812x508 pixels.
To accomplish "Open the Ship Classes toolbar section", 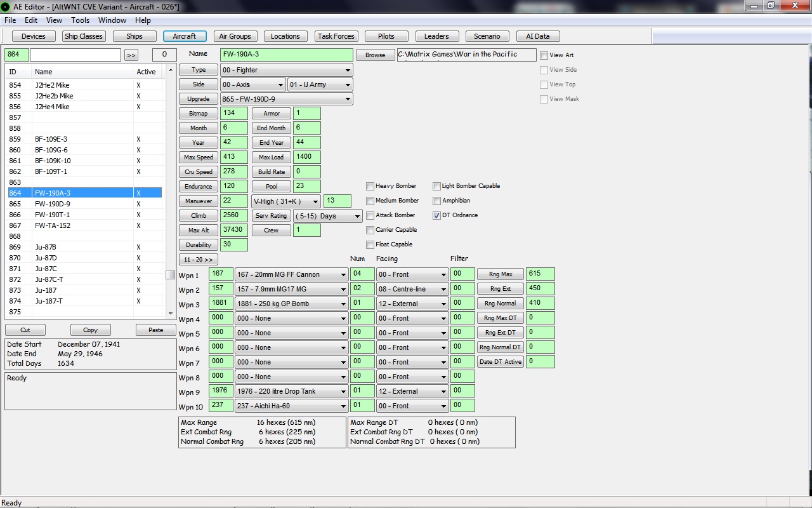I will click(x=83, y=36).
